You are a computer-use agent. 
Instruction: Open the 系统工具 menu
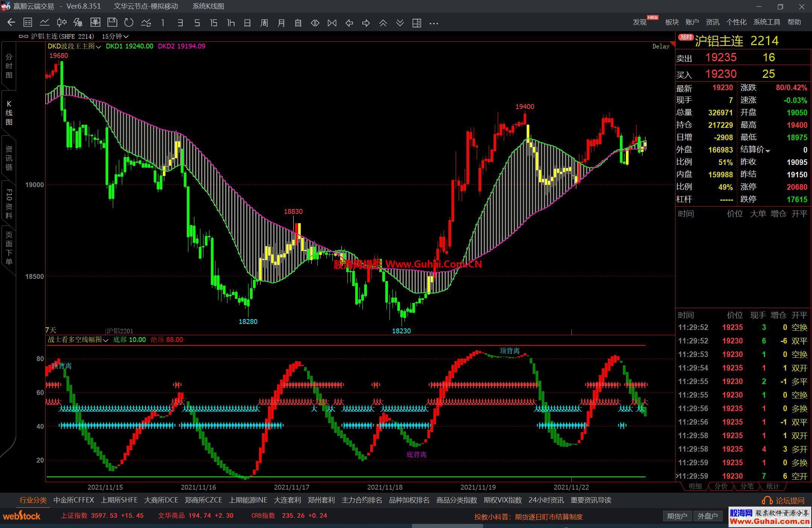(x=767, y=22)
